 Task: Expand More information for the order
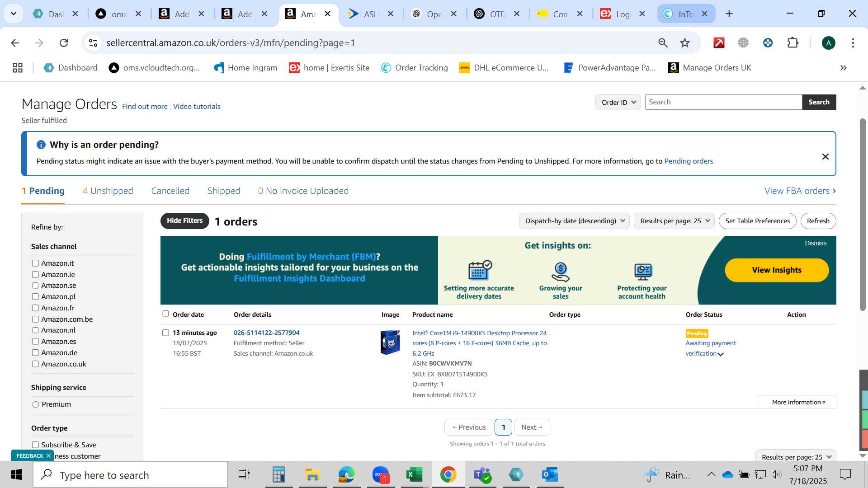pos(798,402)
